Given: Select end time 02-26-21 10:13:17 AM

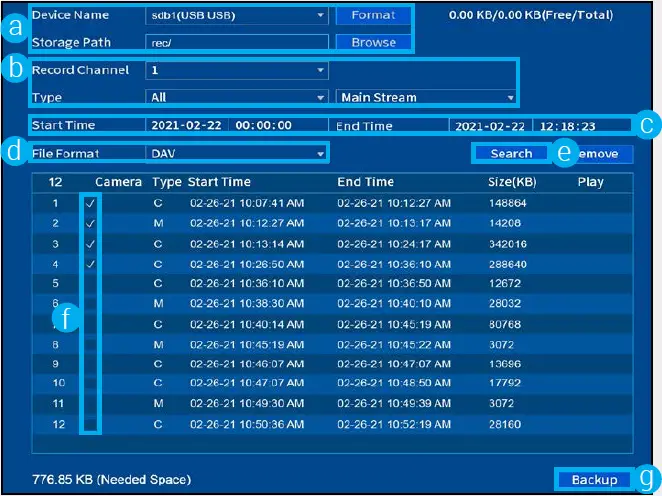Looking at the screenshot, I should 394,223.
